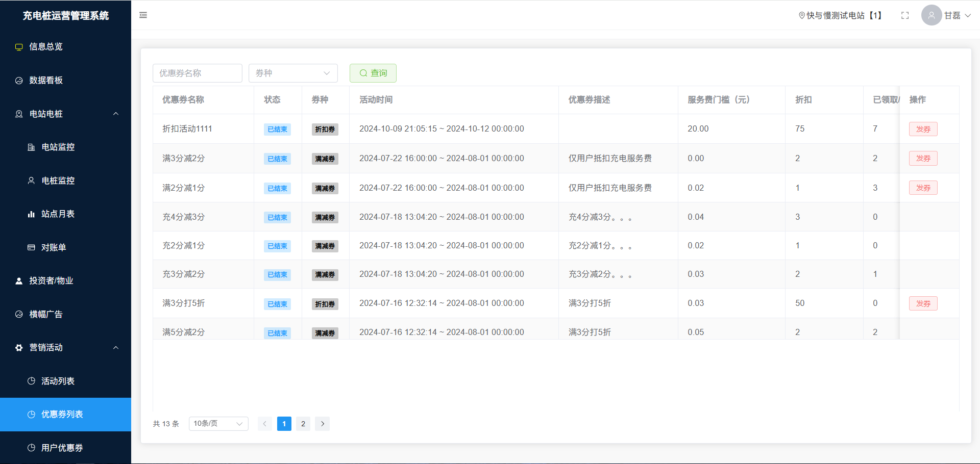Click the 充电桩运营管理系统 title

click(66, 15)
